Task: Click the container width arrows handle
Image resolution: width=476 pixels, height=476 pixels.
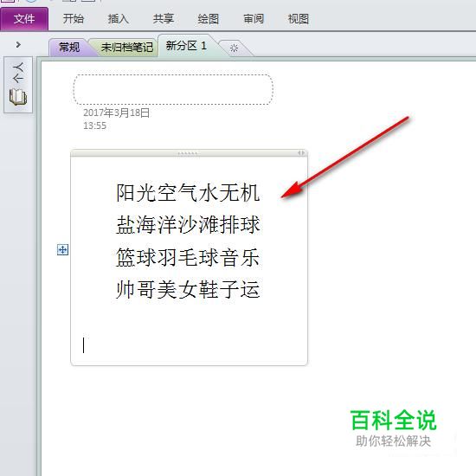Action: 301,153
